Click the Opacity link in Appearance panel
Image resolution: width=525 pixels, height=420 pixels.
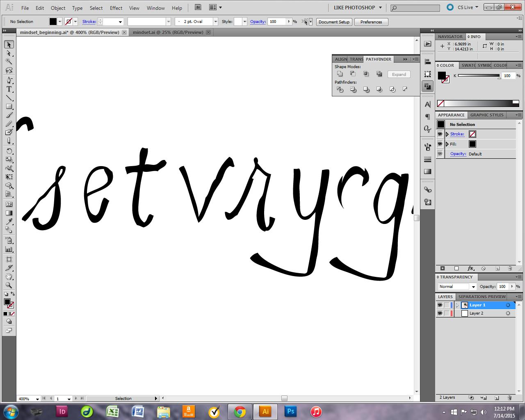(458, 154)
